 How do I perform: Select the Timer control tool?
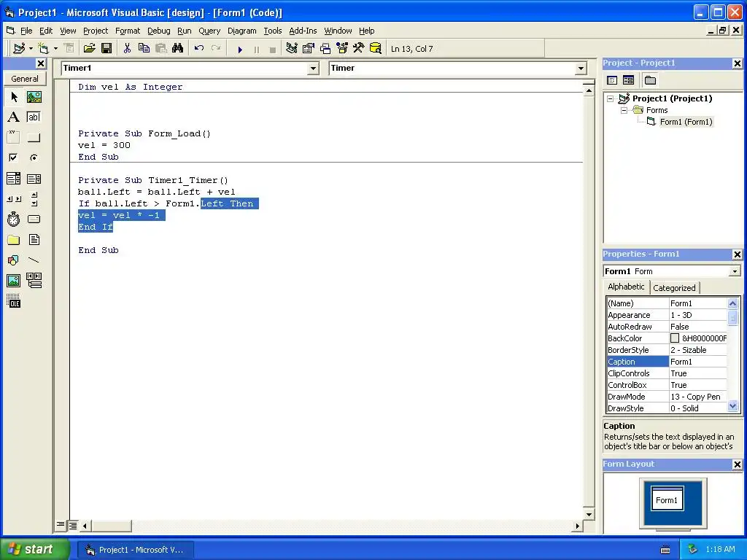point(14,219)
